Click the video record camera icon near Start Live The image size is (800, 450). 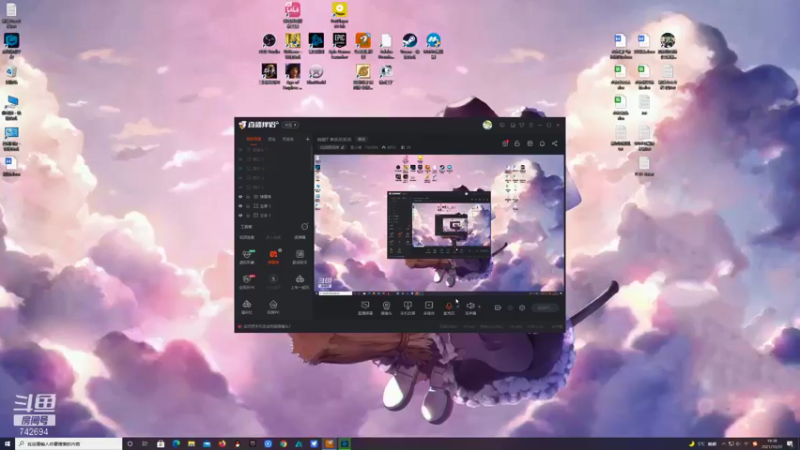point(497,308)
